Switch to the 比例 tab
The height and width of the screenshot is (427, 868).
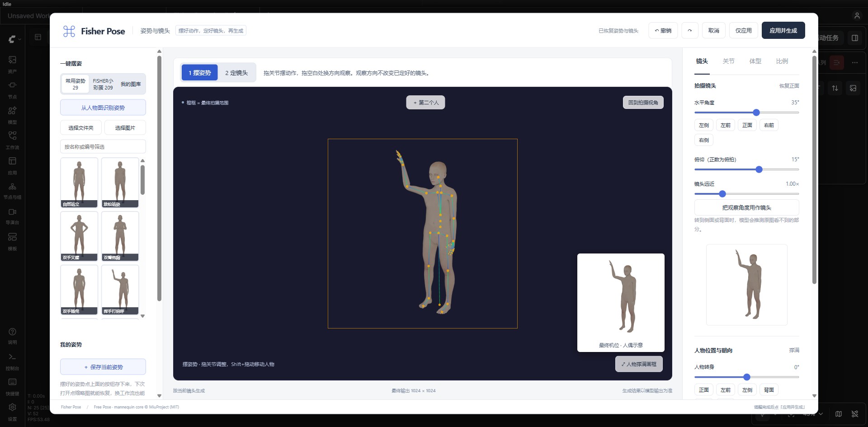(782, 61)
